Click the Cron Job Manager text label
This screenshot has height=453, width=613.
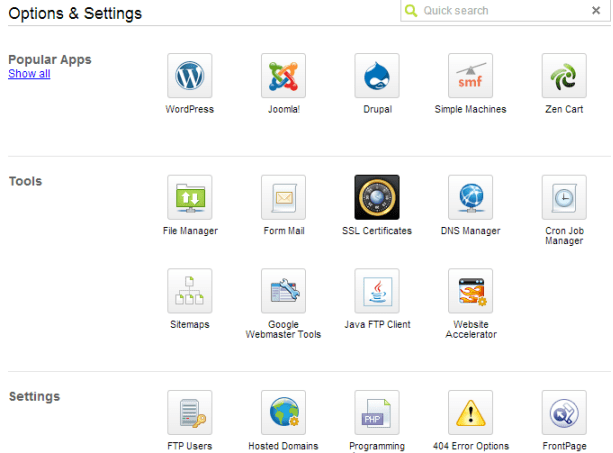click(x=564, y=236)
